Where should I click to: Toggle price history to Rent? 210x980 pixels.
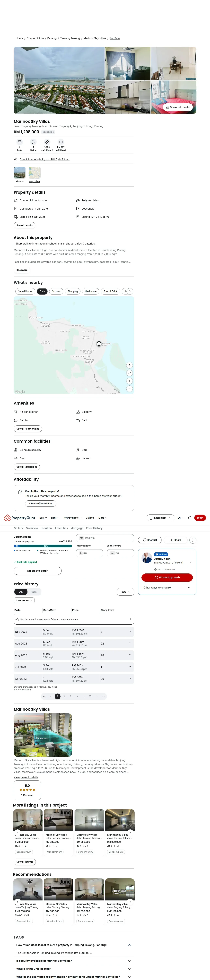(34, 592)
